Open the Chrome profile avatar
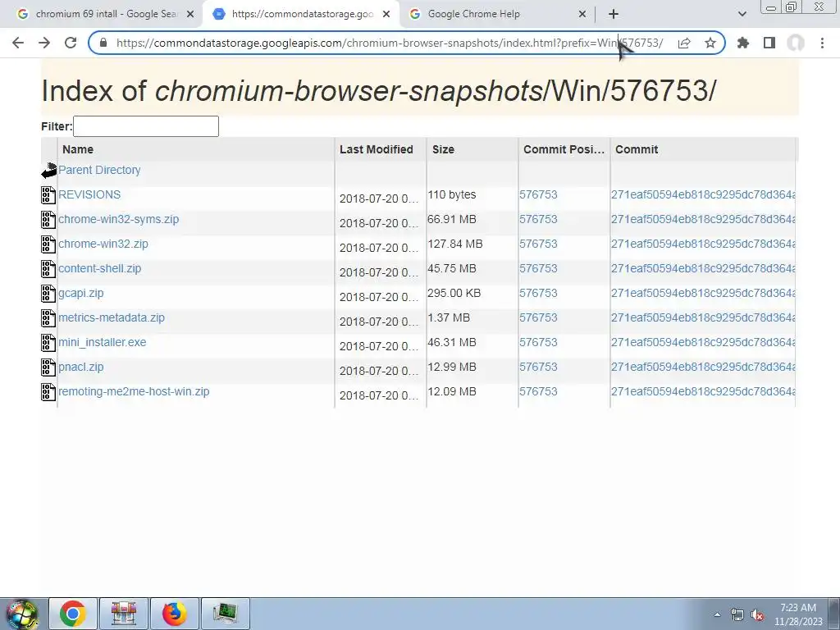This screenshot has width=840, height=630. tap(796, 43)
